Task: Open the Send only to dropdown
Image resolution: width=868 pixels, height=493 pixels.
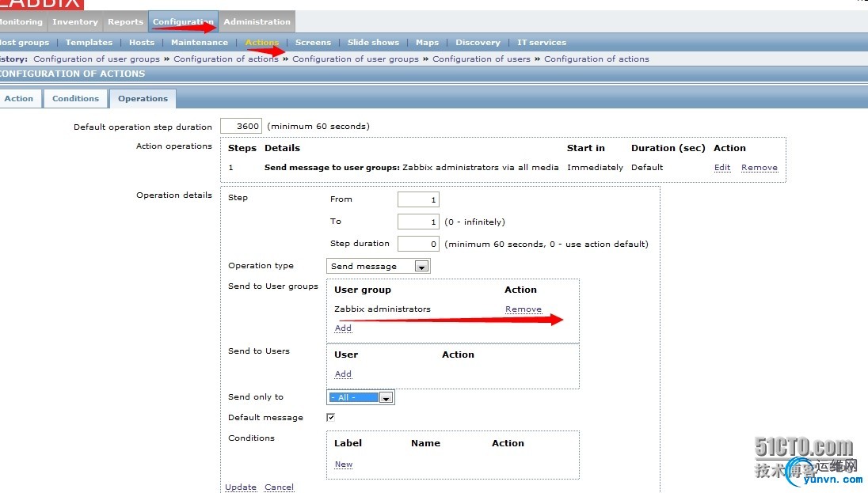Action: pos(360,397)
